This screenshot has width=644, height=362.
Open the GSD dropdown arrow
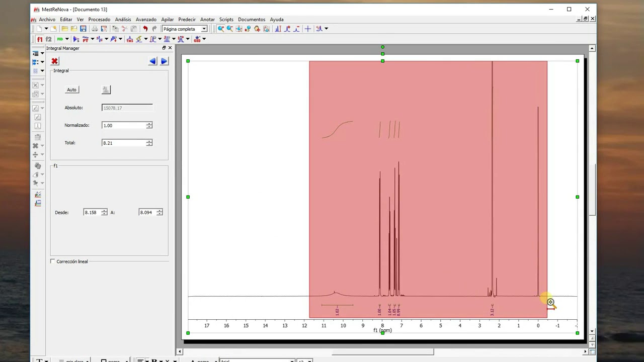204,39
